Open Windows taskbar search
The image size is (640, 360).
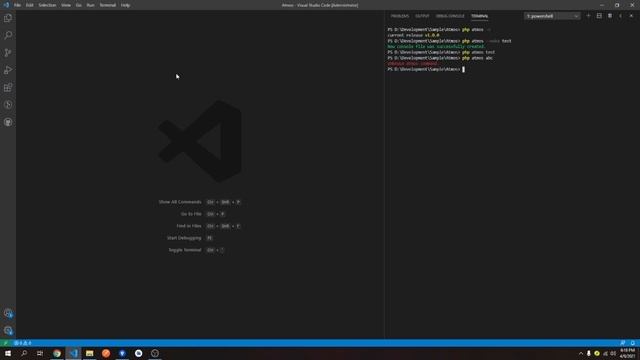tap(24, 353)
